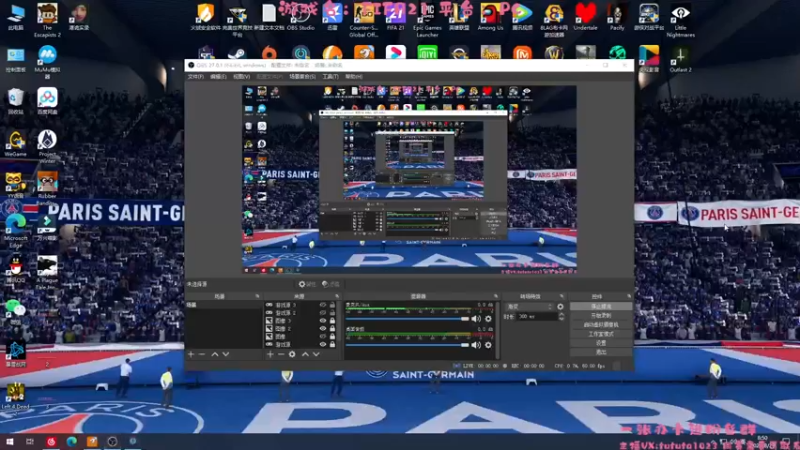Launch FIFA 21 from the desktop
Image resolution: width=800 pixels, height=450 pixels.
pos(395,18)
